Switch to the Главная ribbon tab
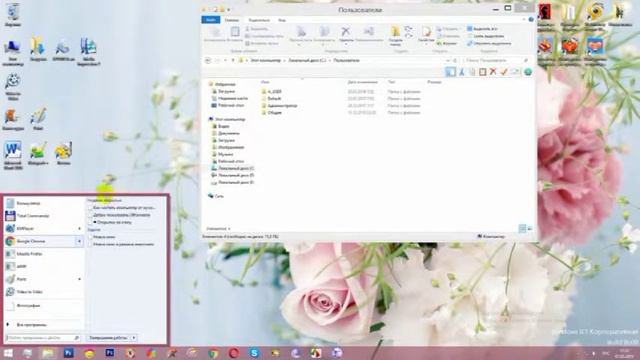This screenshot has height=360, width=640. click(x=232, y=20)
